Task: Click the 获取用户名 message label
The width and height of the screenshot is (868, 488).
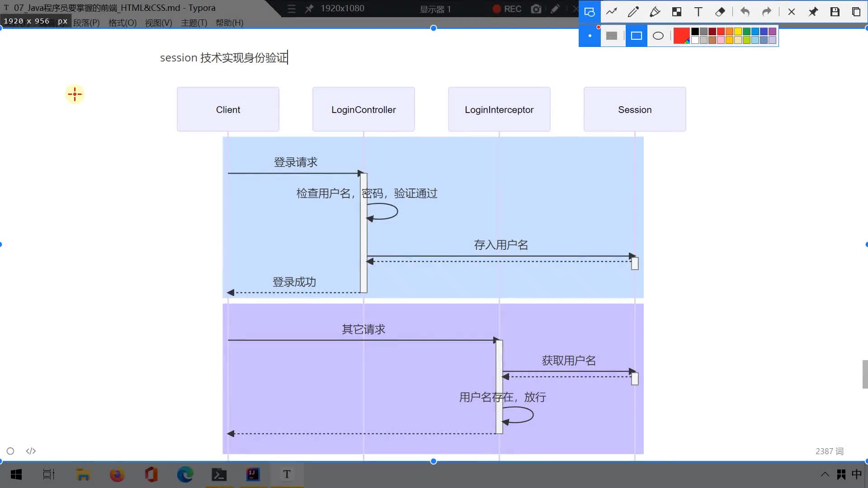Action: 569,361
